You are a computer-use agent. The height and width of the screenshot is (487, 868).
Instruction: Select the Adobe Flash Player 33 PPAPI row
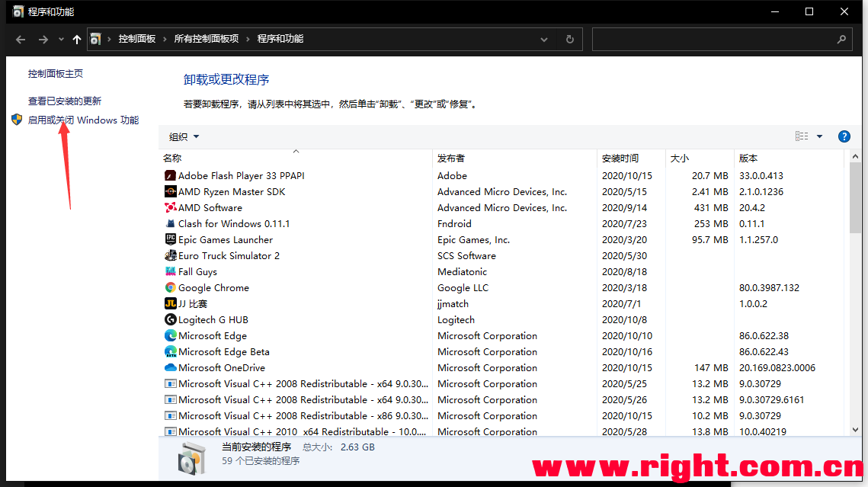(x=503, y=175)
